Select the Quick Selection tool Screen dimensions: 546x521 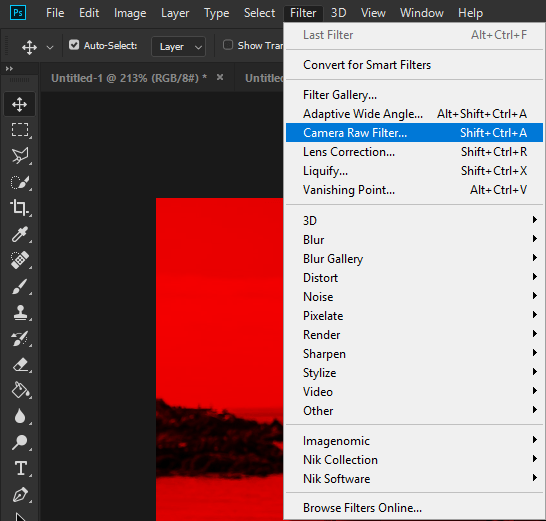point(20,182)
